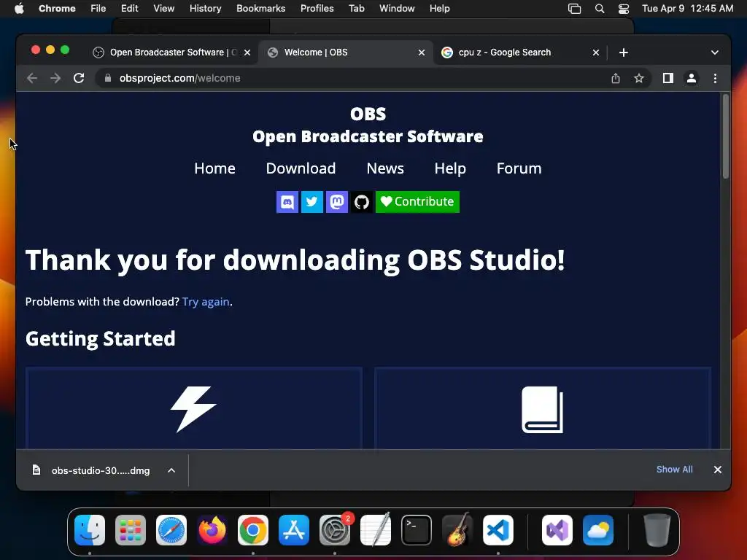Viewport: 747px width, 560px height.
Task: Click Show All downloads
Action: click(675, 470)
